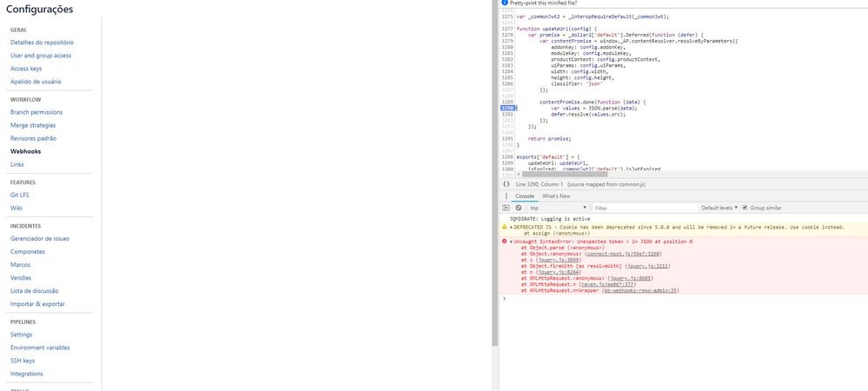
Task: Open Merge strategies settings
Action: pos(33,125)
